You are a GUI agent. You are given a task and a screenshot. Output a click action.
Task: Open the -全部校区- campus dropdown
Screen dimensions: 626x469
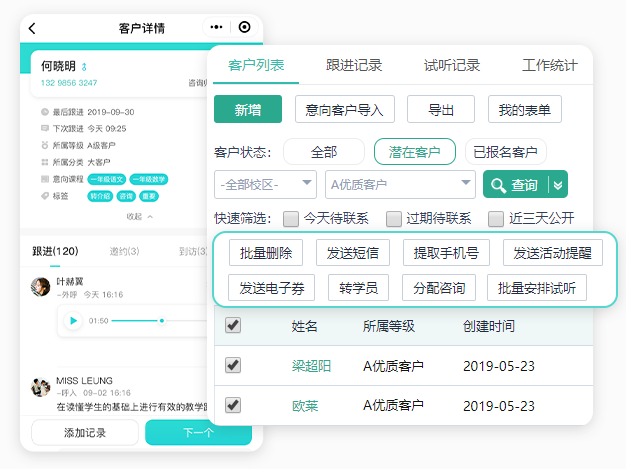pos(265,184)
